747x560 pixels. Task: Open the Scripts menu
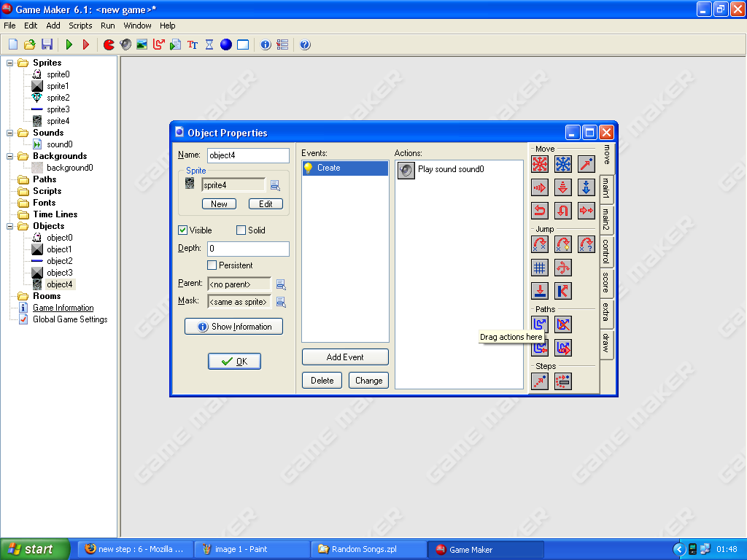coord(80,26)
